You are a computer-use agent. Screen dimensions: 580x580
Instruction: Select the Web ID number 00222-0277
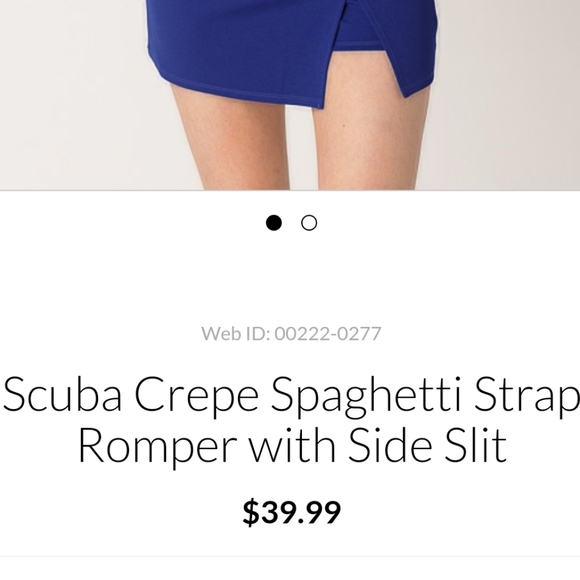click(x=328, y=334)
